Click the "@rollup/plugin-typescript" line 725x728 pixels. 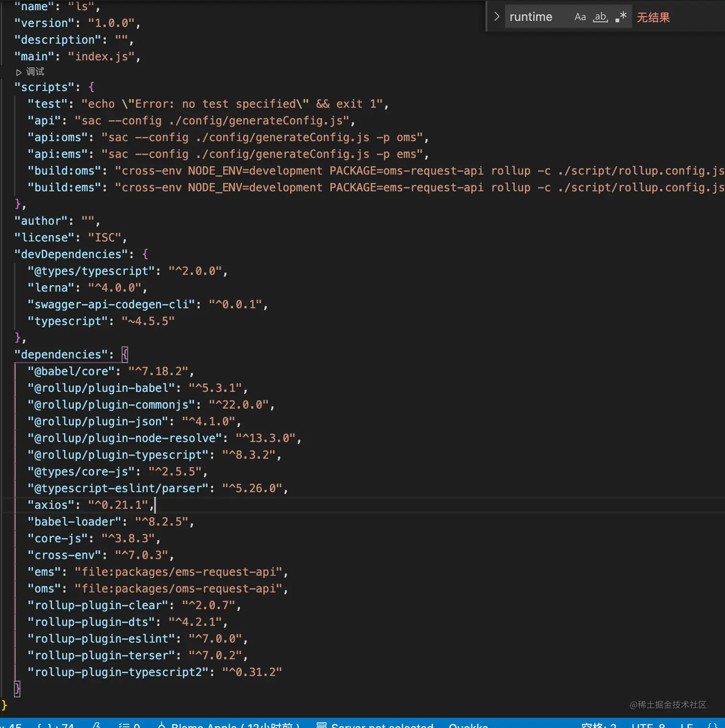pyautogui.click(x=154, y=455)
